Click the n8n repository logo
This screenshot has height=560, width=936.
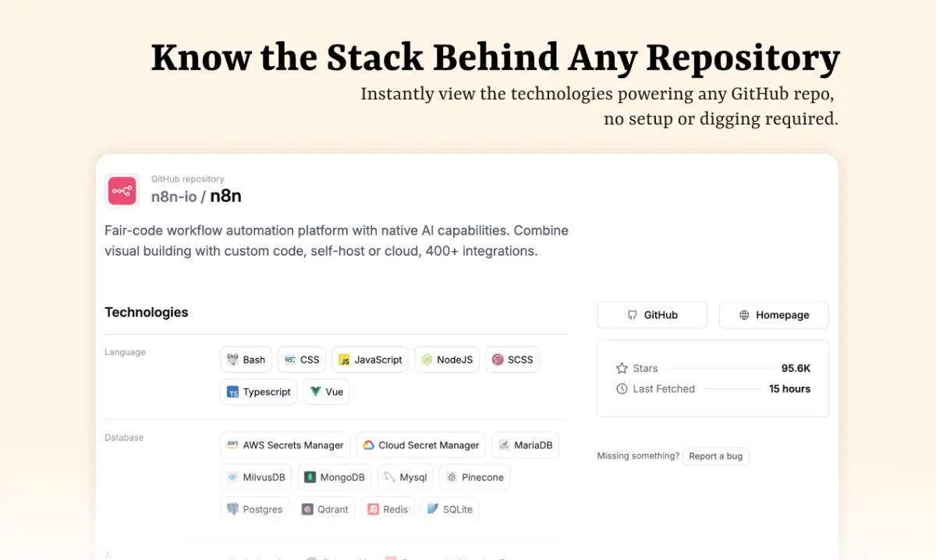click(122, 190)
